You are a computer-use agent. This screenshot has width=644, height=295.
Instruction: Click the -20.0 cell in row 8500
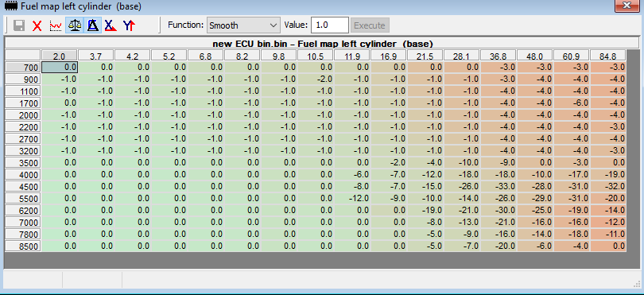tap(499, 246)
